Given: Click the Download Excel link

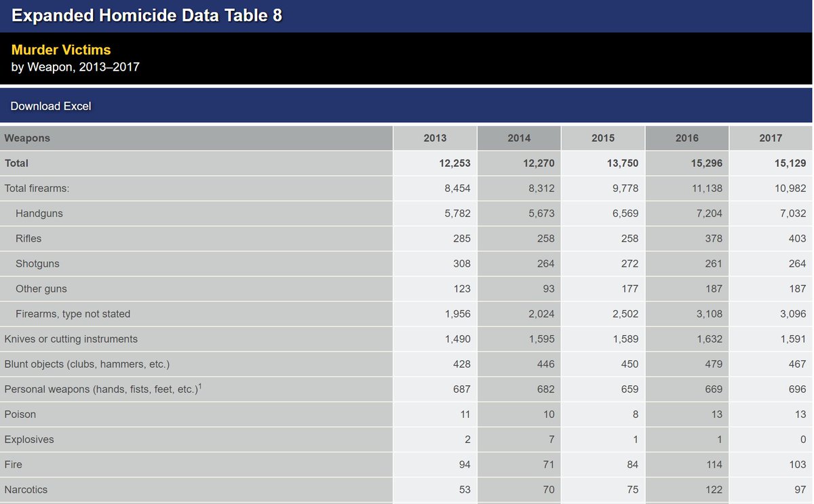Looking at the screenshot, I should [x=51, y=106].
